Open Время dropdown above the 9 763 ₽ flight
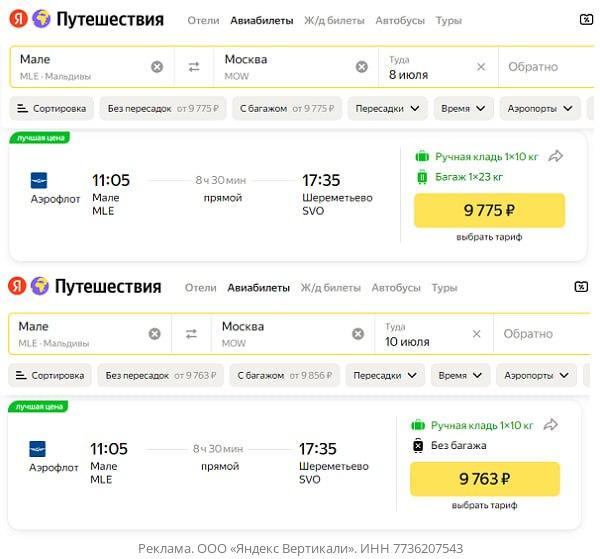This screenshot has height=559, width=600. [461, 376]
